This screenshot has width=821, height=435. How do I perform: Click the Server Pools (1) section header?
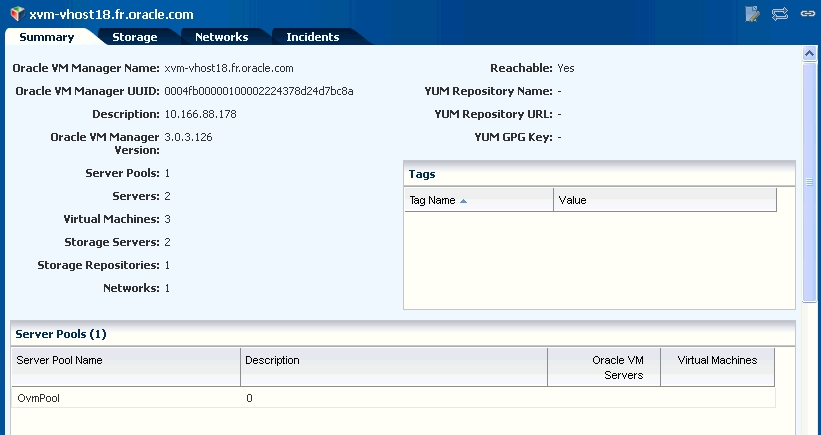(403, 334)
